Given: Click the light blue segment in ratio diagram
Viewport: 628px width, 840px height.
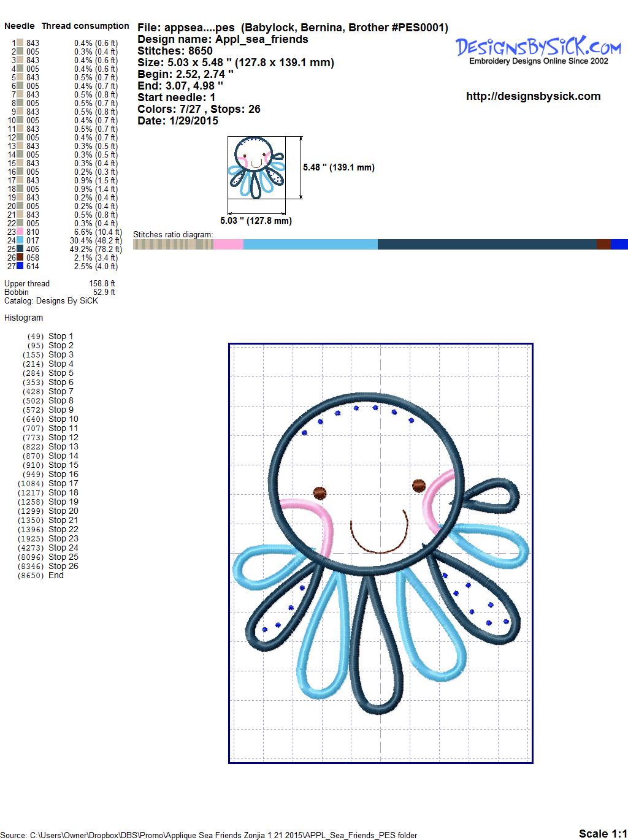Looking at the screenshot, I should pyautogui.click(x=310, y=245).
